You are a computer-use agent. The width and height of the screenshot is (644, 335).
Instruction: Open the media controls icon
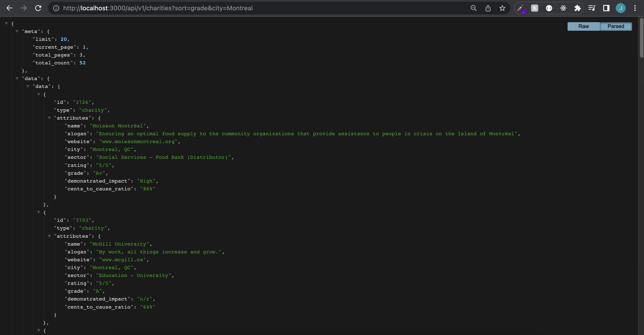592,8
